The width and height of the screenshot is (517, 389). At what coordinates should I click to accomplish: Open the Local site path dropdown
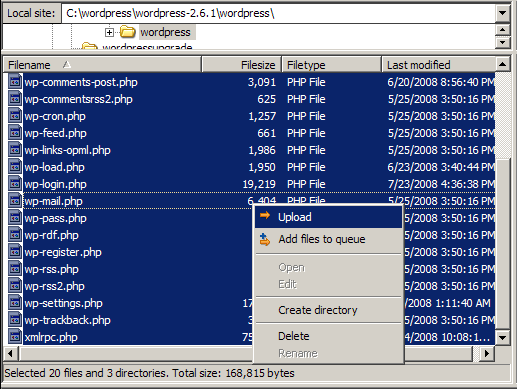pos(502,13)
